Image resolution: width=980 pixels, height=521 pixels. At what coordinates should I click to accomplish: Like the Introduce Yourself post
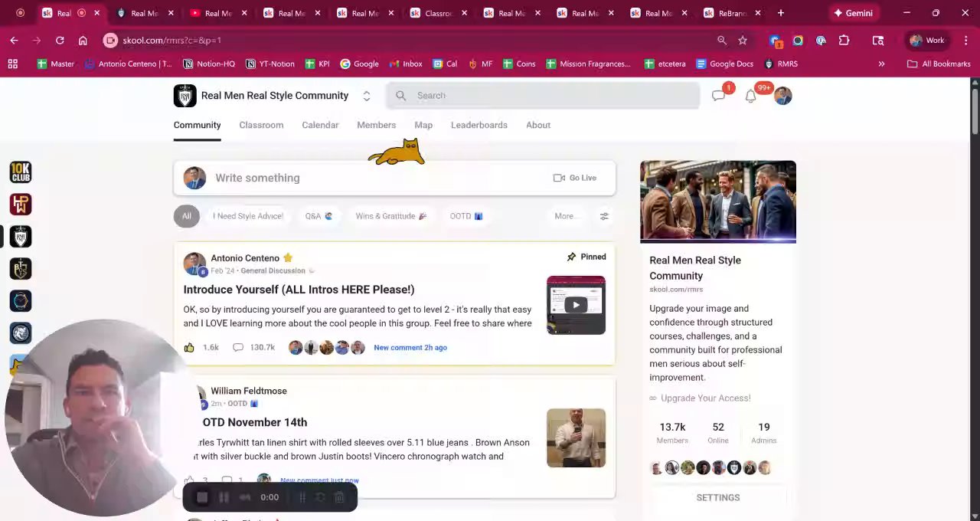coord(189,348)
